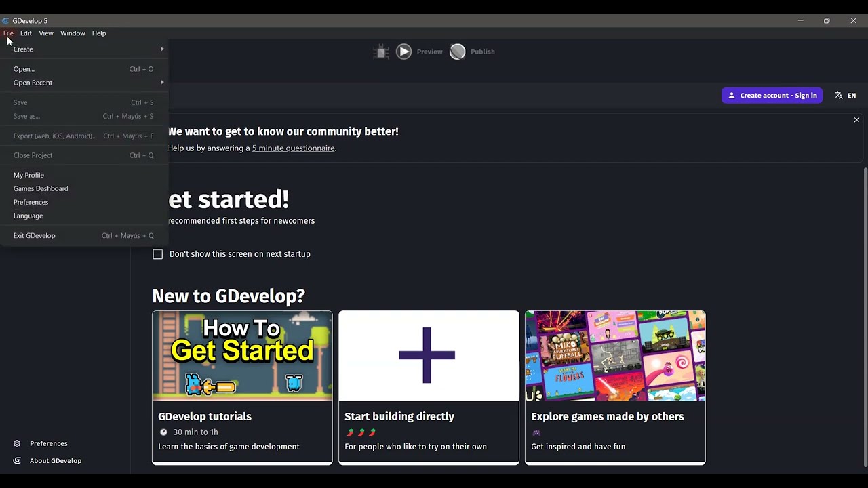This screenshot has height=488, width=868.
Task: Select My Profile menu entry
Action: 85,175
